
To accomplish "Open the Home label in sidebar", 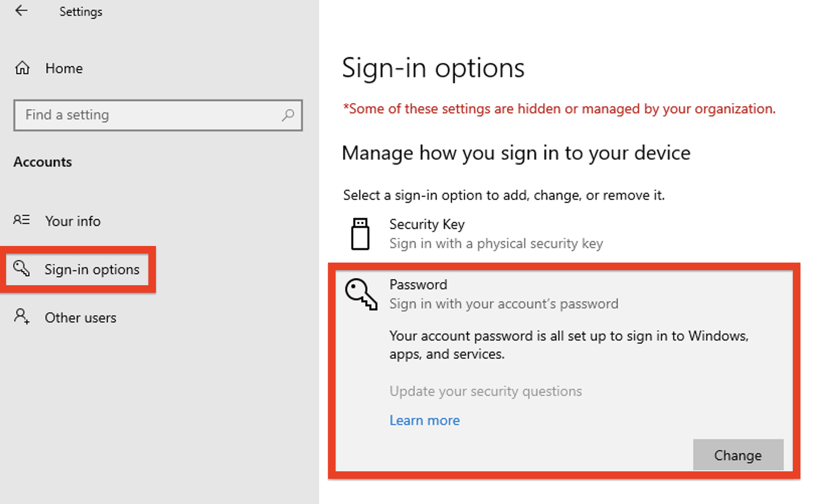I will point(64,68).
